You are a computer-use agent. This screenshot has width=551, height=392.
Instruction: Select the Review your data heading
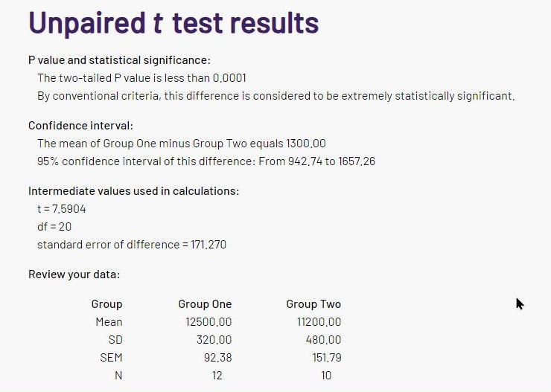tap(74, 274)
